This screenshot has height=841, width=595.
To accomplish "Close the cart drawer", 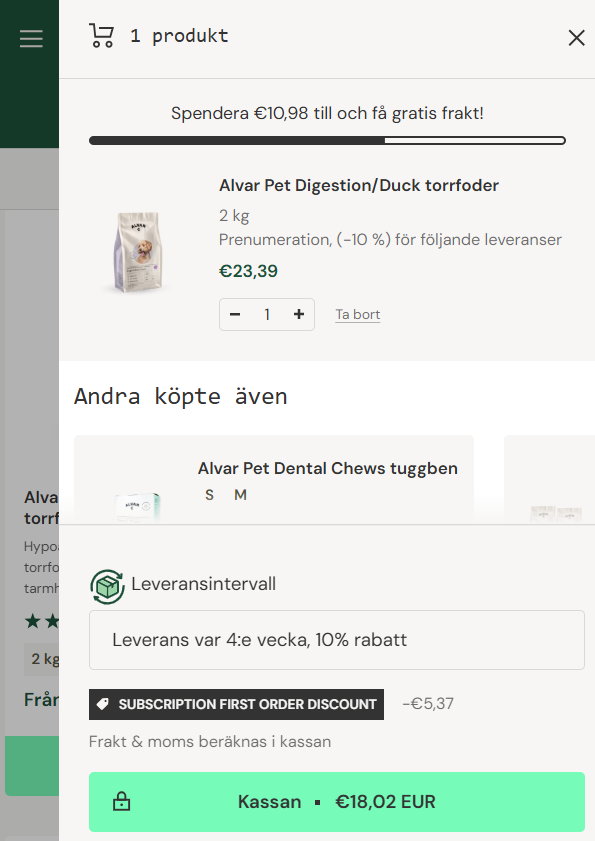I will [x=576, y=38].
